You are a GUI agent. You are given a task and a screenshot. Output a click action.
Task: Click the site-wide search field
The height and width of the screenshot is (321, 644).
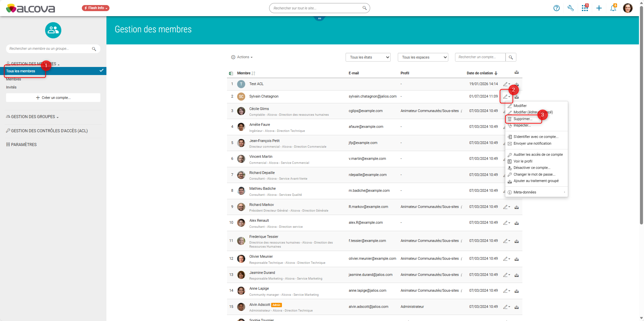pos(317,8)
